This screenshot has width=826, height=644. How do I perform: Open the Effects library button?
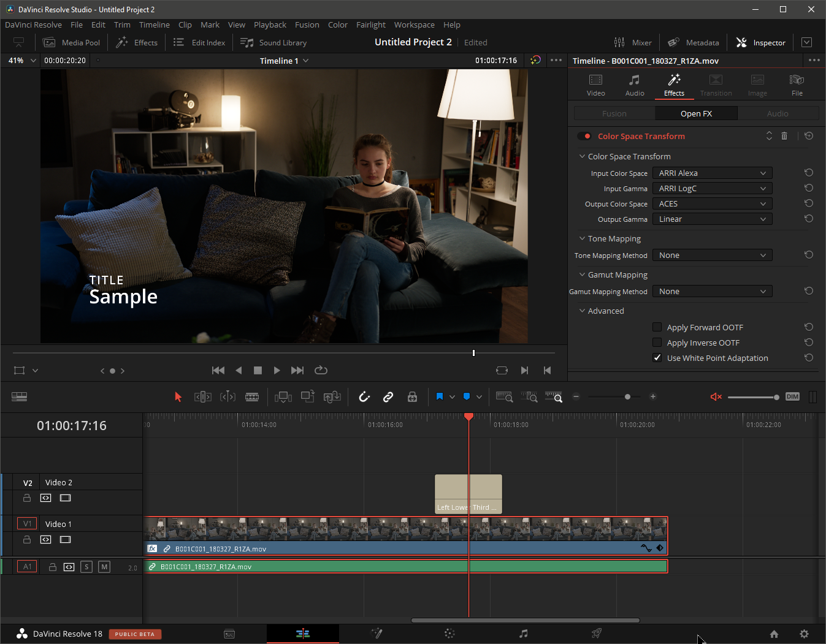click(137, 42)
